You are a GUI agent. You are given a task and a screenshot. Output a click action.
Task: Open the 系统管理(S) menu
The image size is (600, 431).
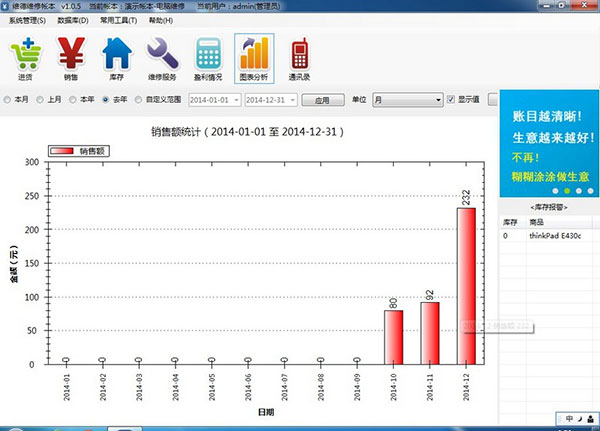pyautogui.click(x=27, y=20)
